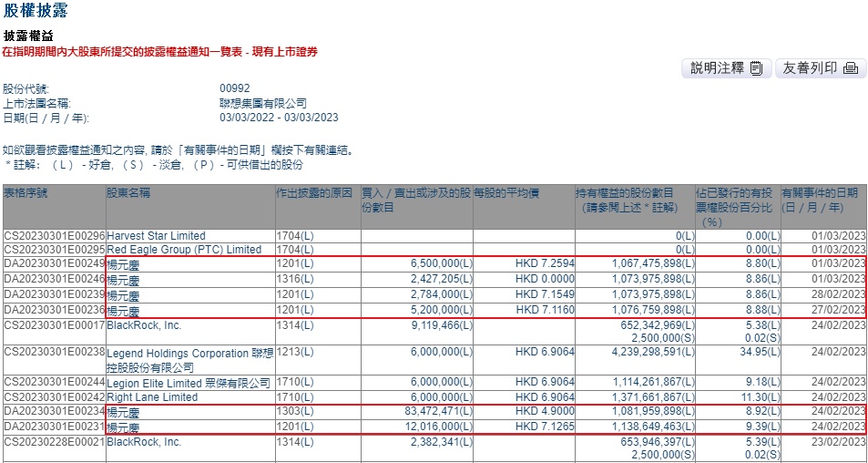This screenshot has height=463, width=868.
Task: Select form serial CS20230301E00017
Action: pyautogui.click(x=55, y=325)
